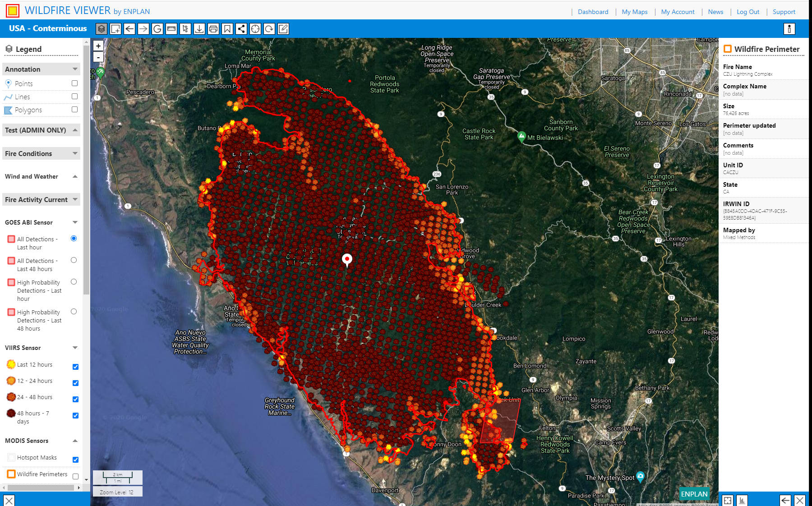Close the Legend panel
Image resolution: width=812 pixels, height=506 pixels.
pos(9,500)
